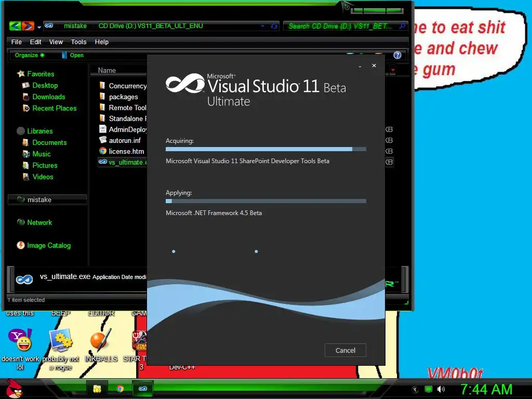The width and height of the screenshot is (532, 399).
Task: Click the Forward arrow in Explorer
Action: click(28, 26)
